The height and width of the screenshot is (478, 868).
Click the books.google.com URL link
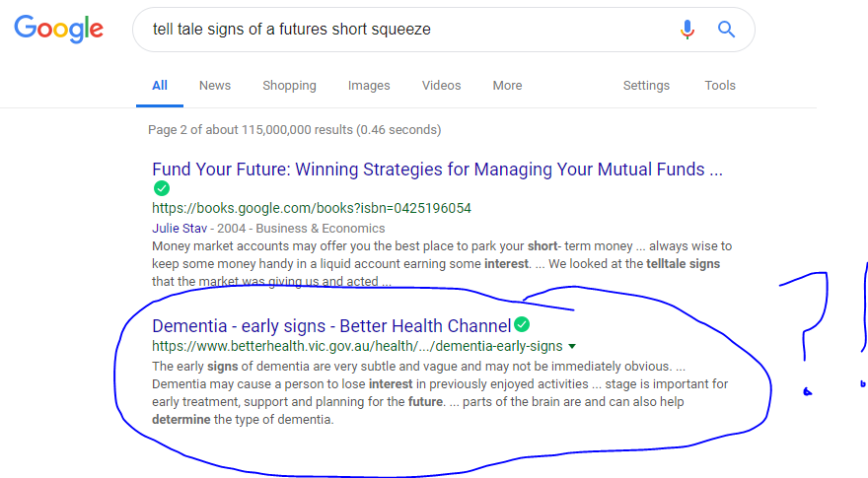[x=312, y=208]
